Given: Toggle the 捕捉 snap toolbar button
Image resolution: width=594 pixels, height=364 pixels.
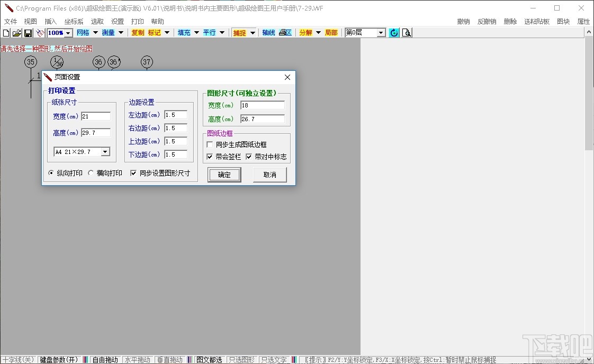Looking at the screenshot, I should [x=239, y=33].
